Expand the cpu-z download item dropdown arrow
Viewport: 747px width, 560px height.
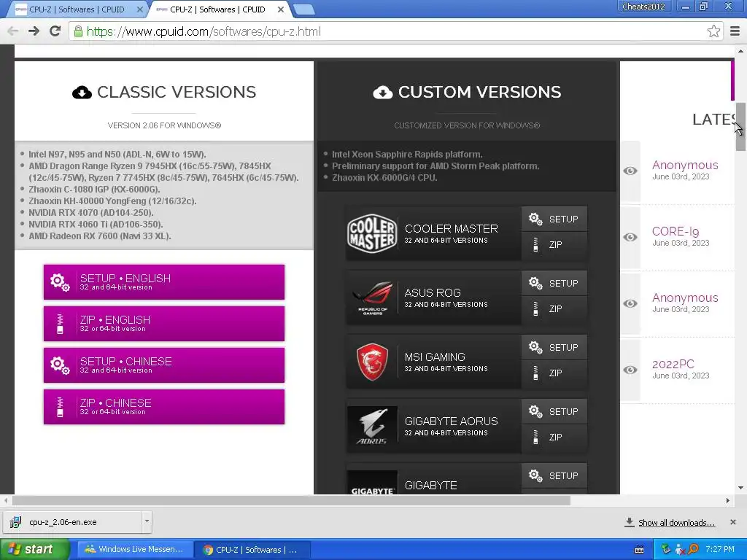[x=147, y=521]
